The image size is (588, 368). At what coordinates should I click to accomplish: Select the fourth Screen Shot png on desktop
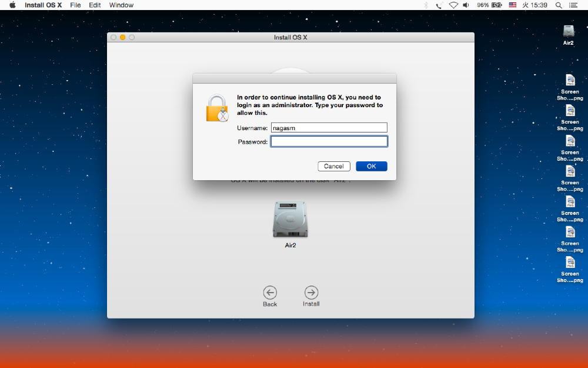coord(570,179)
